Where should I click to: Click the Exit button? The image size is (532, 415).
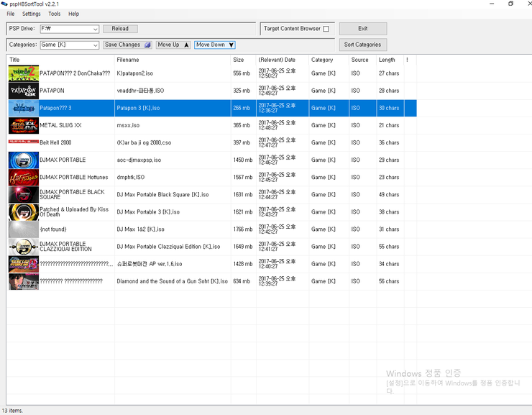click(x=363, y=29)
